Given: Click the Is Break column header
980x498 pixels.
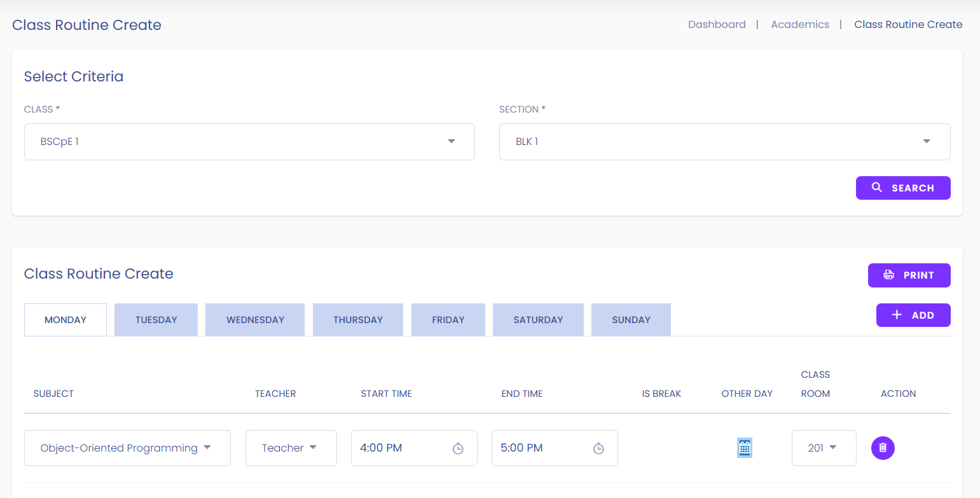Looking at the screenshot, I should click(x=661, y=394).
